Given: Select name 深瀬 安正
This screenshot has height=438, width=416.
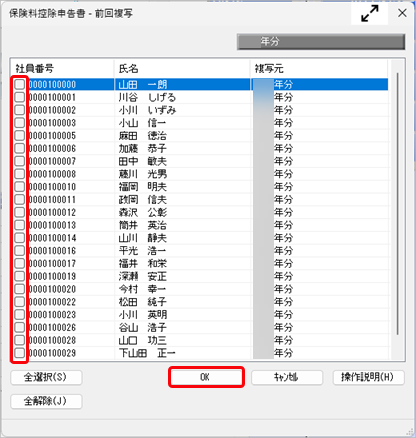Looking at the screenshot, I should pos(143,276).
